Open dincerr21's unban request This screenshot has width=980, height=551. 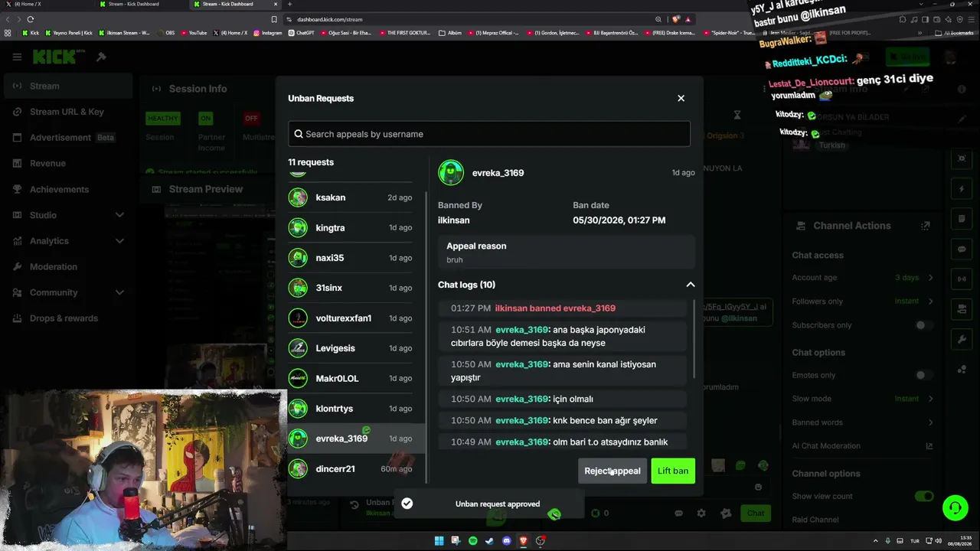coord(352,468)
